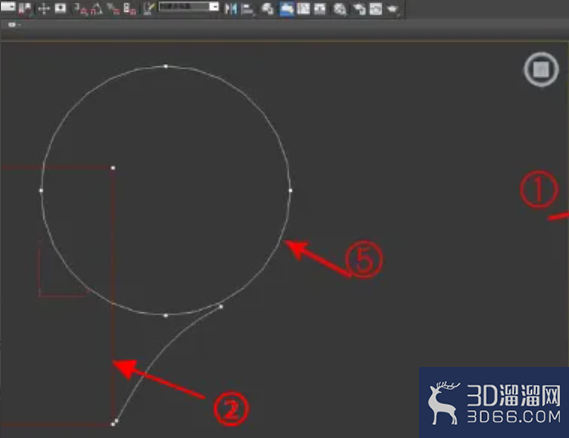Image resolution: width=569 pixels, height=438 pixels.
Task: Open the Rendered Frame Window
Action: click(x=376, y=9)
